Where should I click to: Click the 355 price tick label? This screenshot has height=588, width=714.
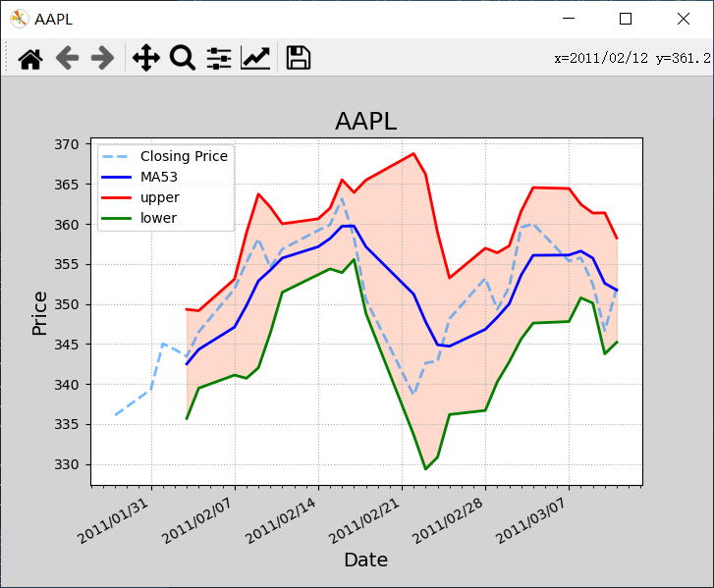click(x=67, y=264)
